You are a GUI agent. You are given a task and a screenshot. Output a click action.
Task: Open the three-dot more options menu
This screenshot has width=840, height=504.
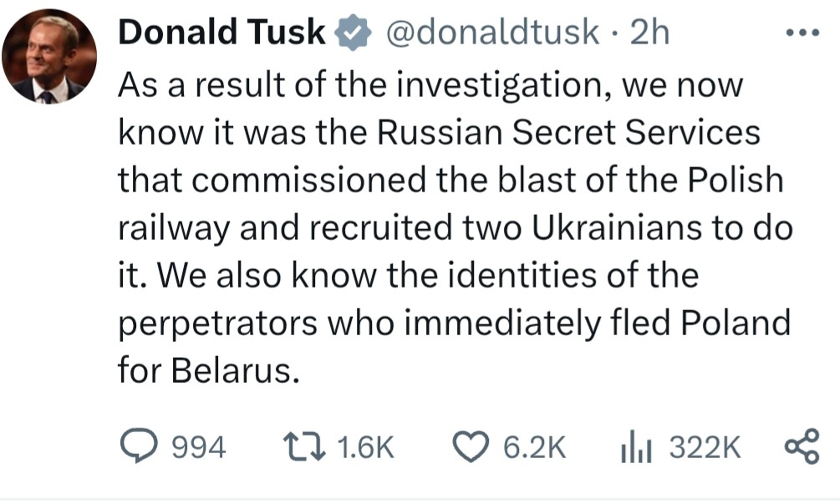click(805, 34)
